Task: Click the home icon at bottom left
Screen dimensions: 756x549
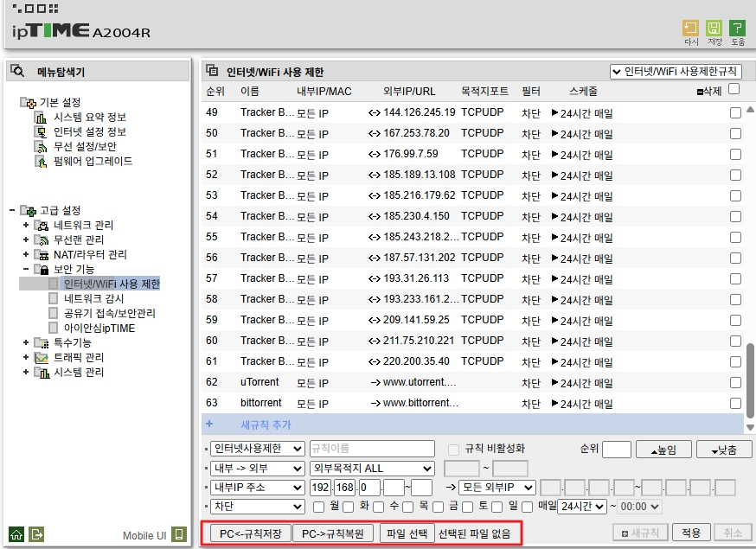Action: [x=16, y=534]
